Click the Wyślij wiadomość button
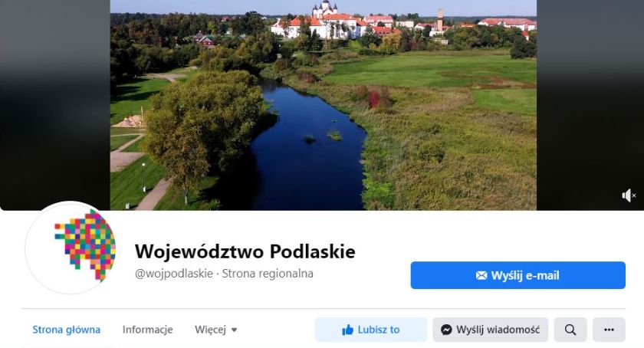644x348 pixels. (x=491, y=330)
